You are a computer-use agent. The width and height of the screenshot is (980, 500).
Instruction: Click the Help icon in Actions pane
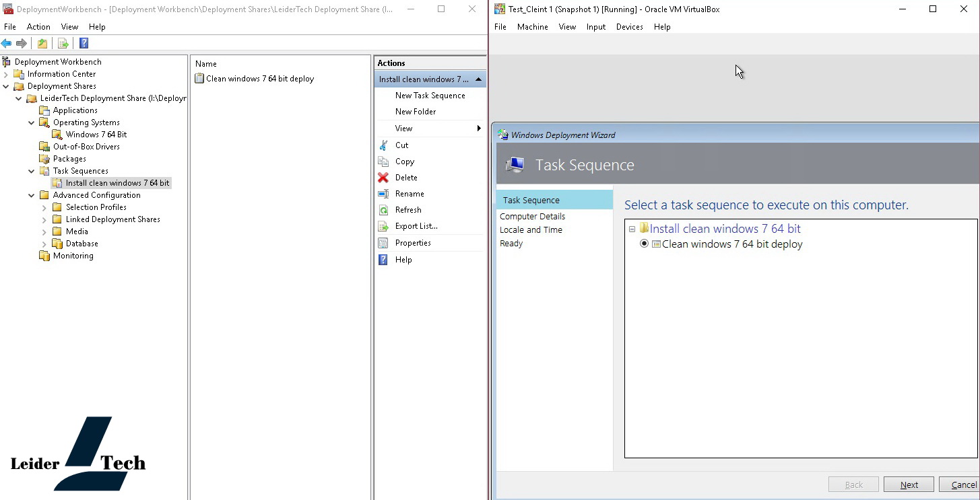[383, 260]
